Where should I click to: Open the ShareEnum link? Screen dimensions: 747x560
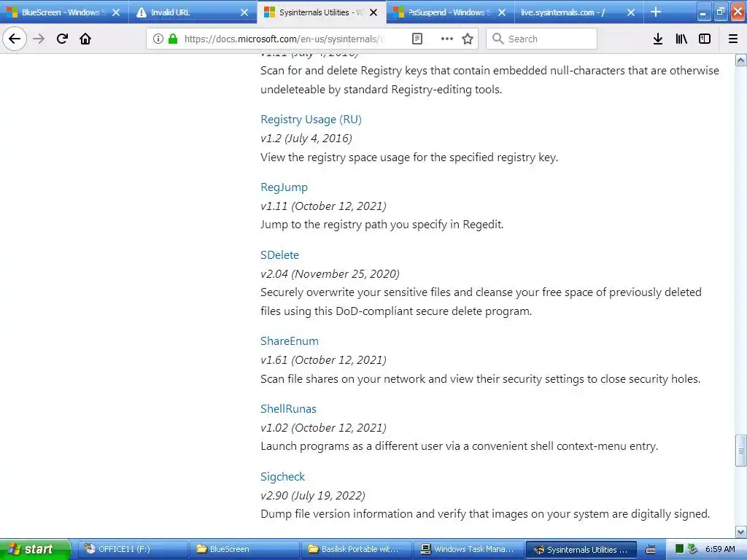(289, 341)
